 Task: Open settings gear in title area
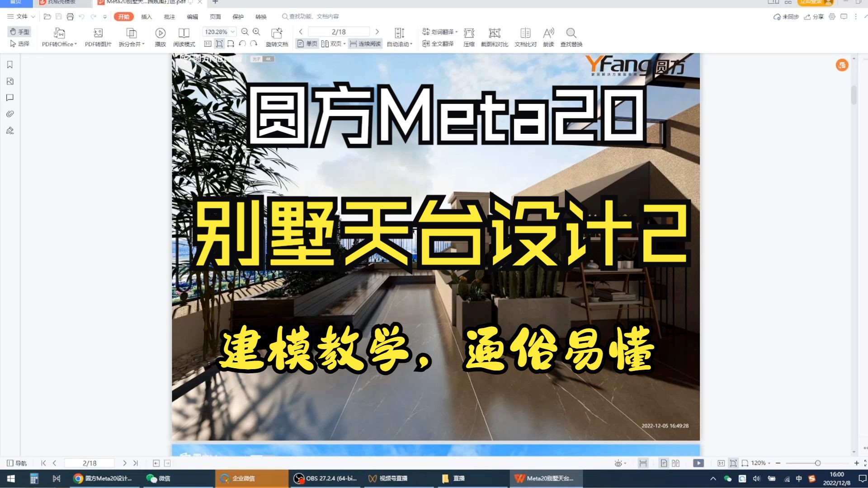click(832, 16)
